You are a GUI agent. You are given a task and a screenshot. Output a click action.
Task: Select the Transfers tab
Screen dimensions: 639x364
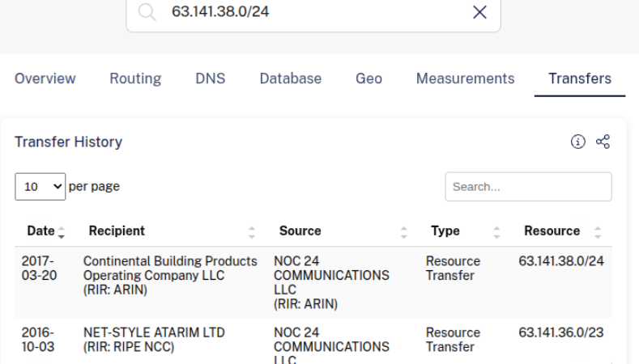pyautogui.click(x=579, y=78)
